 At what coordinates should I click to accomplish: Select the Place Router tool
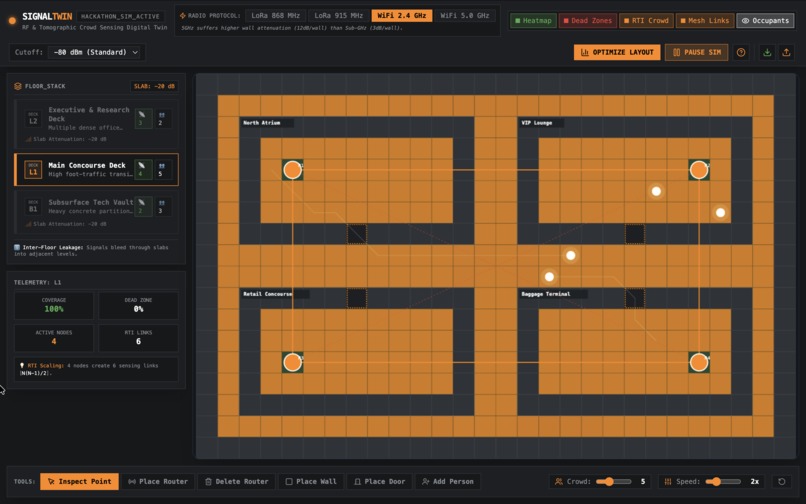pos(158,481)
